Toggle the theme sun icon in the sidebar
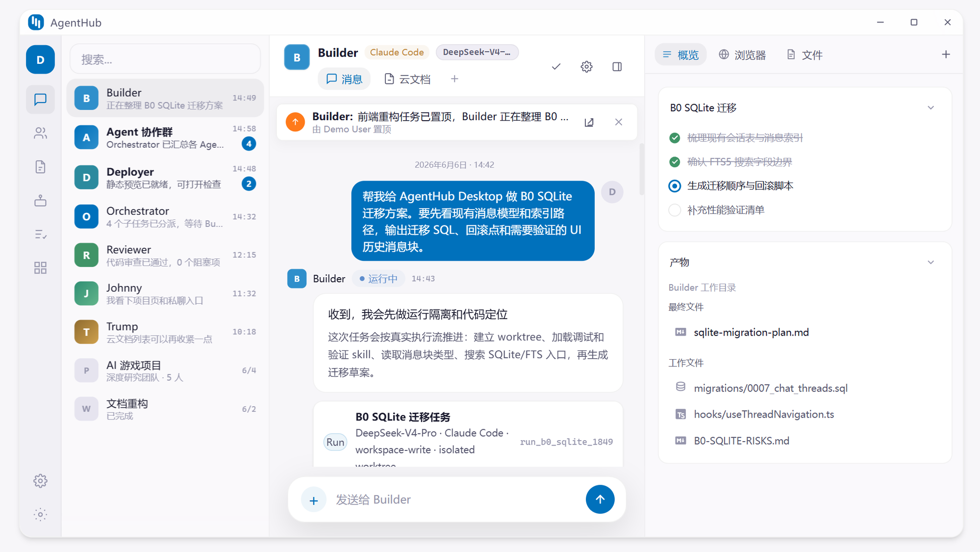The image size is (980, 552). point(40,515)
